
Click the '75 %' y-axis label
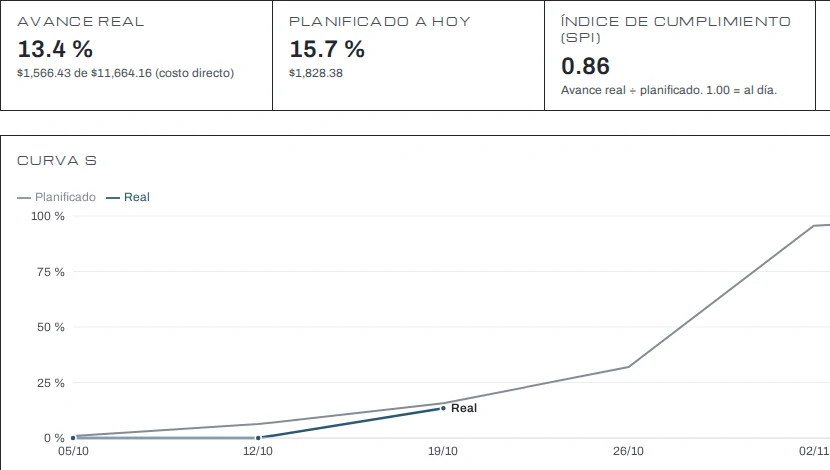coord(51,272)
